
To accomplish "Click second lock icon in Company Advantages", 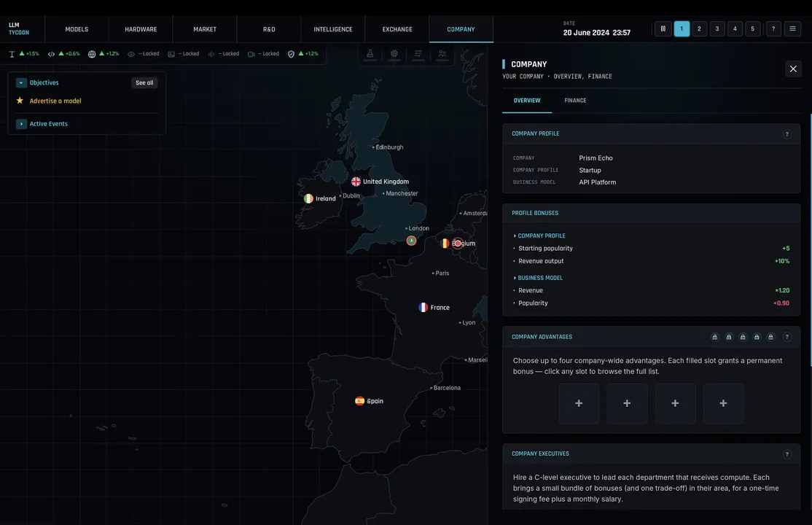I will [x=729, y=337].
